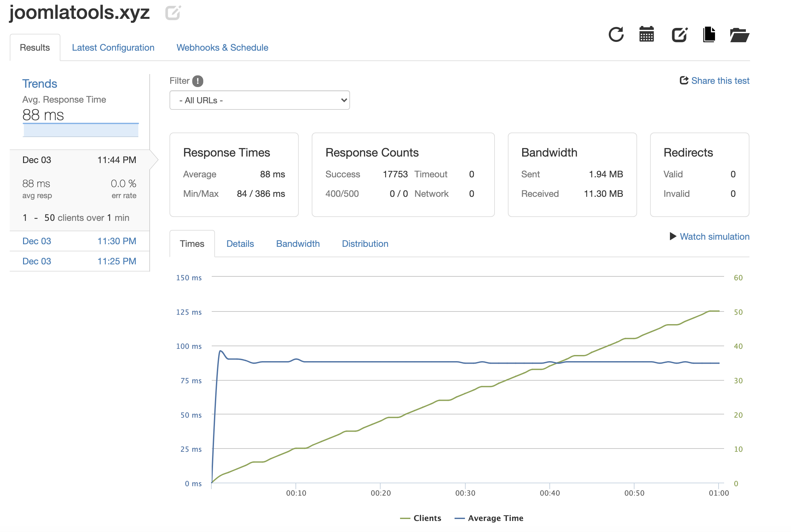The image size is (791, 532).
Task: Open the Dec 03 11:30 PM result
Action: (x=79, y=241)
